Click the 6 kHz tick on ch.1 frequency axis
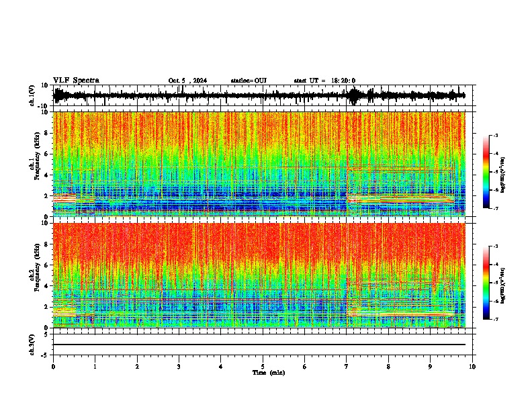Viewport: 532px width, 411px height. pyautogui.click(x=46, y=154)
